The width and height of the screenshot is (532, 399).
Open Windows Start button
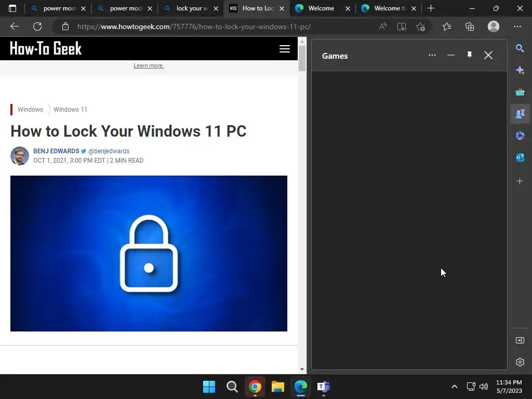coord(209,387)
